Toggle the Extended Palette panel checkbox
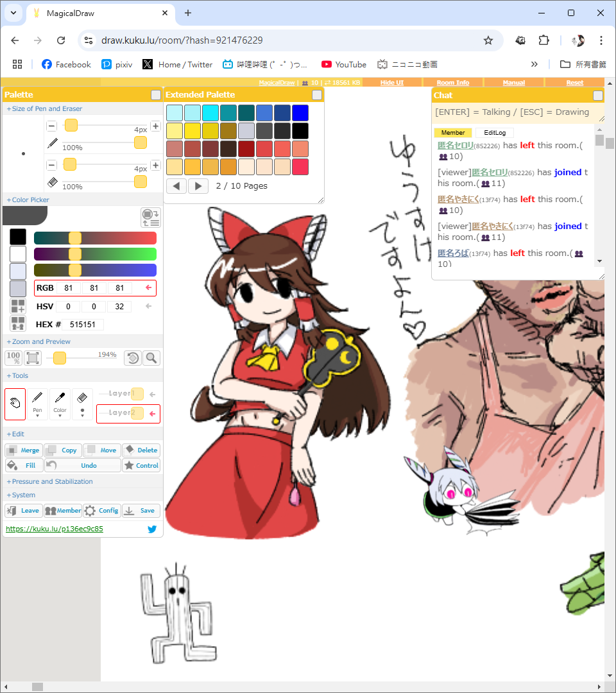This screenshot has width=616, height=693. tap(317, 95)
